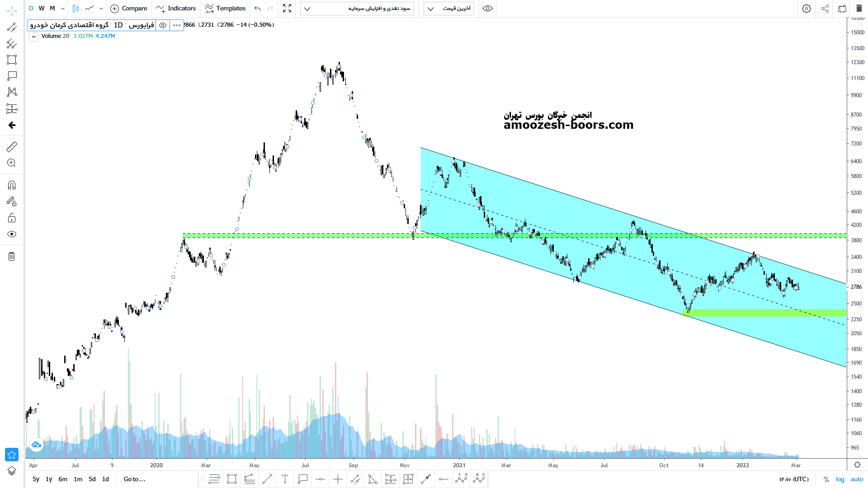Collapse the Volume indicator legend arrow
The width and height of the screenshot is (868, 488).
coord(33,37)
